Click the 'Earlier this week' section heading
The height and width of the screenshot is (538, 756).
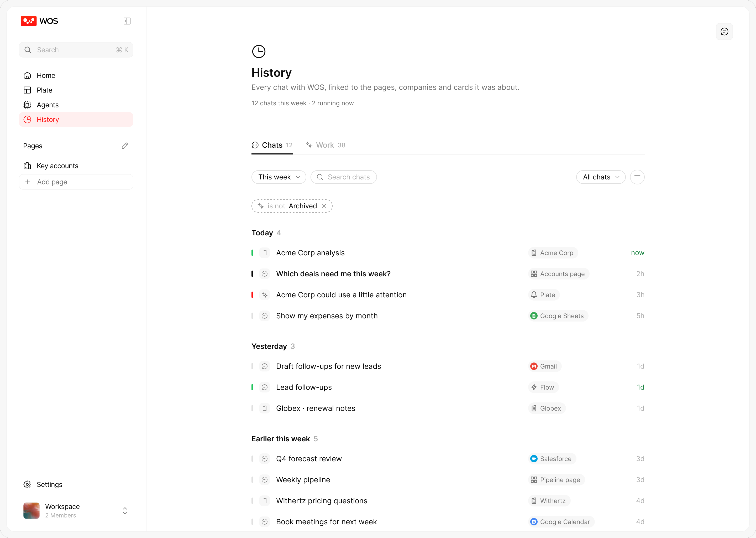click(281, 439)
